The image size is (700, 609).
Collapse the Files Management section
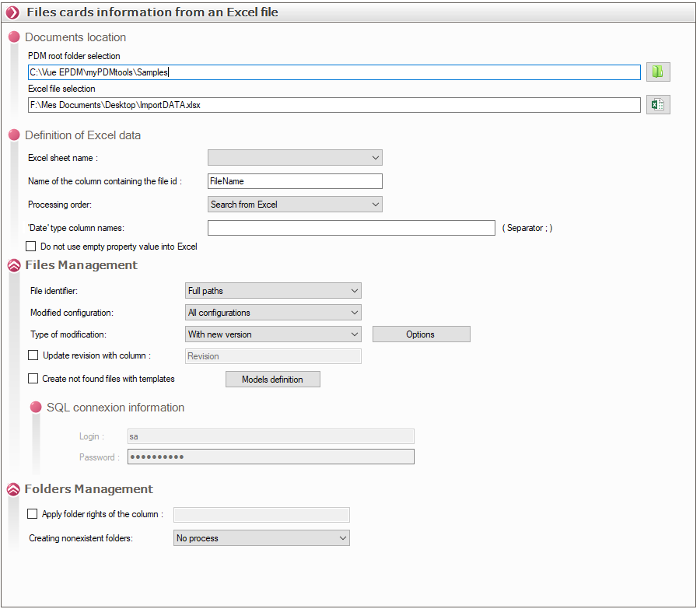13,265
